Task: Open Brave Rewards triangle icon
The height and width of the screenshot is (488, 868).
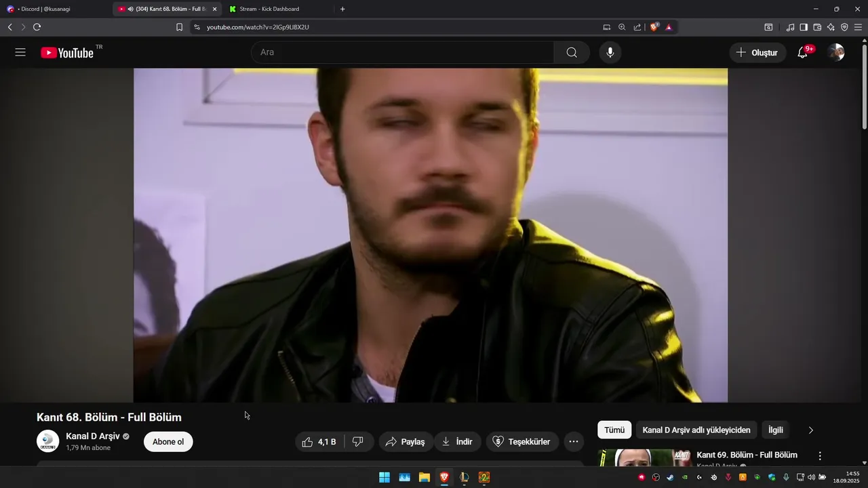Action: pyautogui.click(x=669, y=27)
